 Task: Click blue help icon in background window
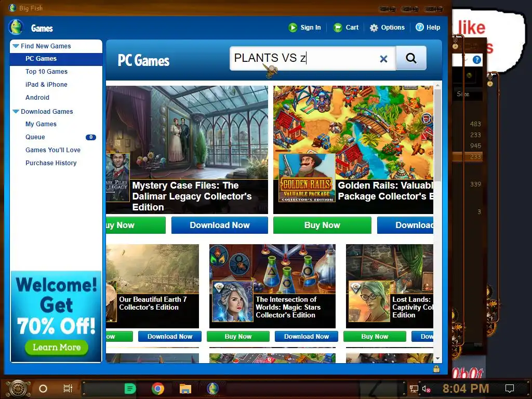pos(477,60)
